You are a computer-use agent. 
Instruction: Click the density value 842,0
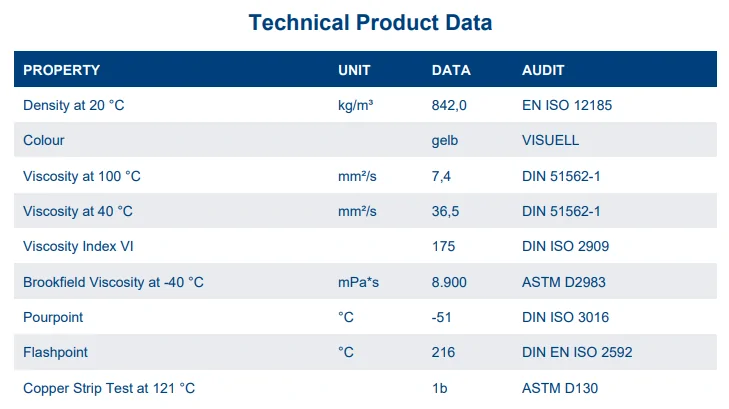[x=449, y=106]
